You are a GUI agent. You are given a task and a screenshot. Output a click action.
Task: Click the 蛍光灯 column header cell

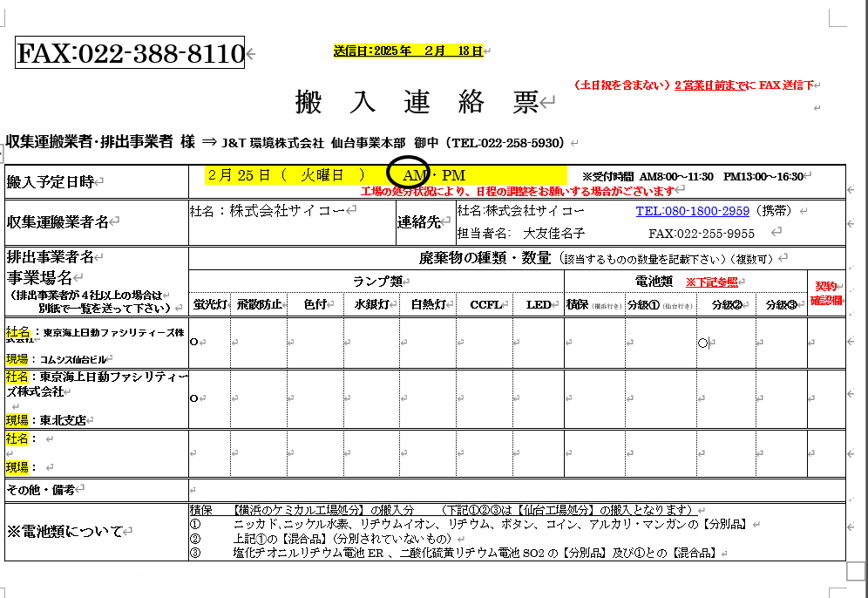pos(209,304)
